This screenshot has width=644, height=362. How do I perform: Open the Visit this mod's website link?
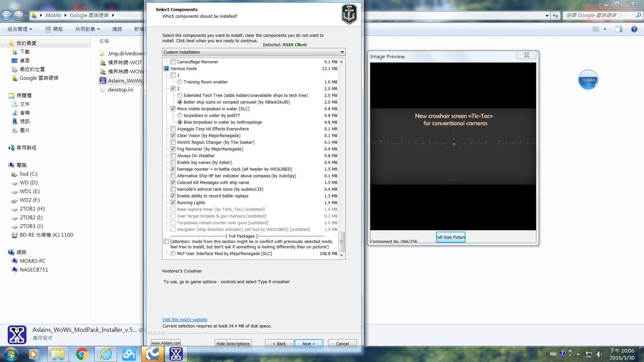185,320
